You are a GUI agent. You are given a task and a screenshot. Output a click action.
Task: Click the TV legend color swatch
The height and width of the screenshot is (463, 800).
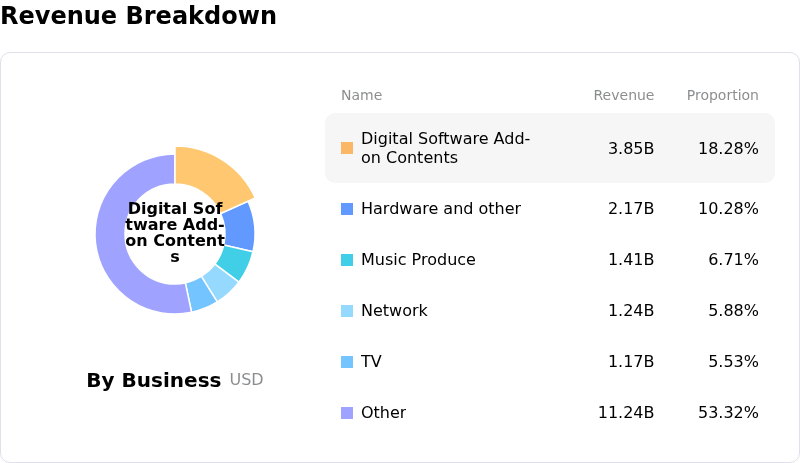pos(347,362)
